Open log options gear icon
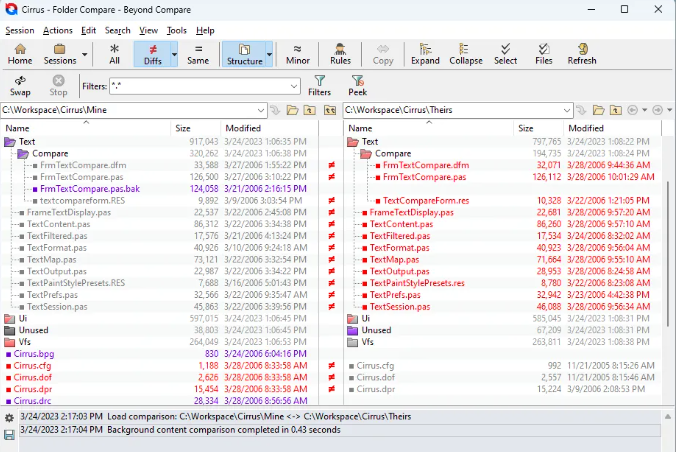Image resolution: width=676 pixels, height=452 pixels. tap(9, 418)
